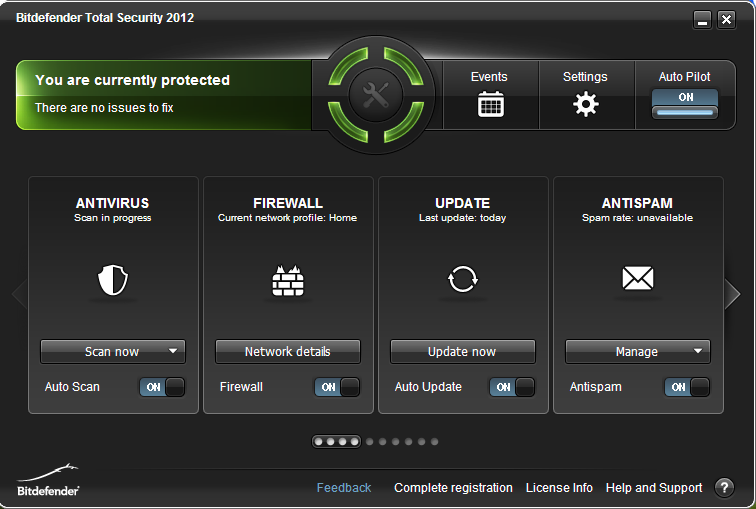Open the Events calendar icon

(491, 104)
